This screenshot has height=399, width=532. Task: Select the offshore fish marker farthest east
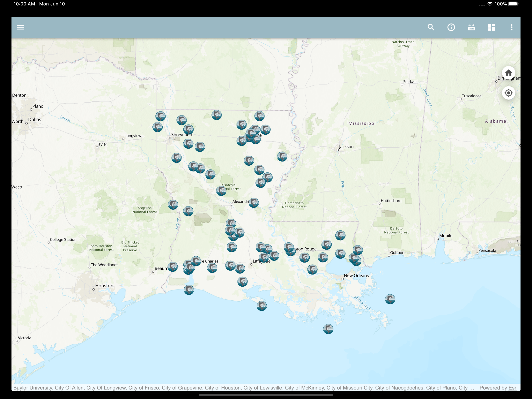click(390, 299)
